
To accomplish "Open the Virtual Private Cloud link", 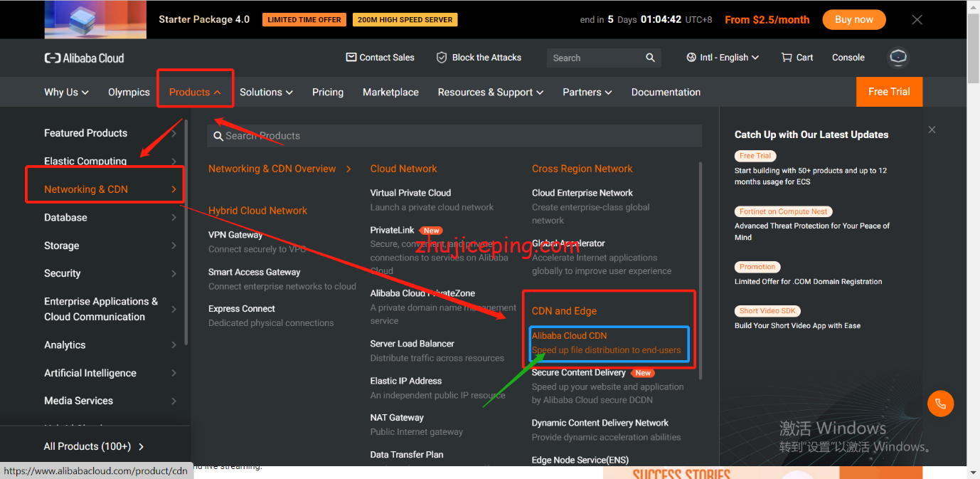I will [410, 193].
